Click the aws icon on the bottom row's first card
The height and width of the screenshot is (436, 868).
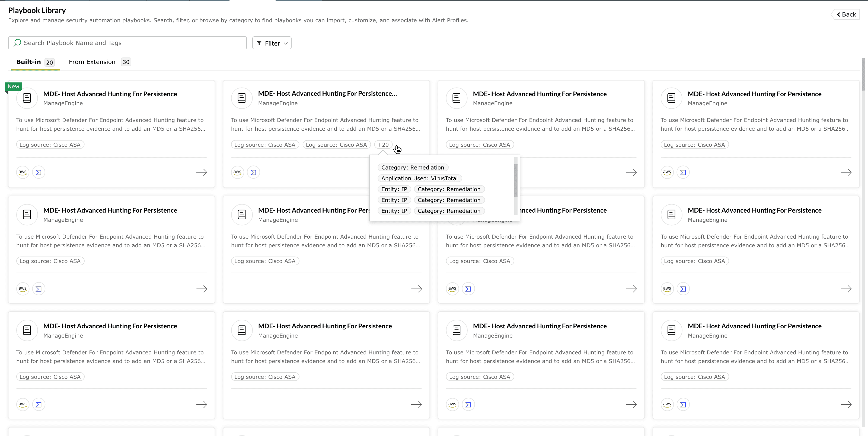23,404
